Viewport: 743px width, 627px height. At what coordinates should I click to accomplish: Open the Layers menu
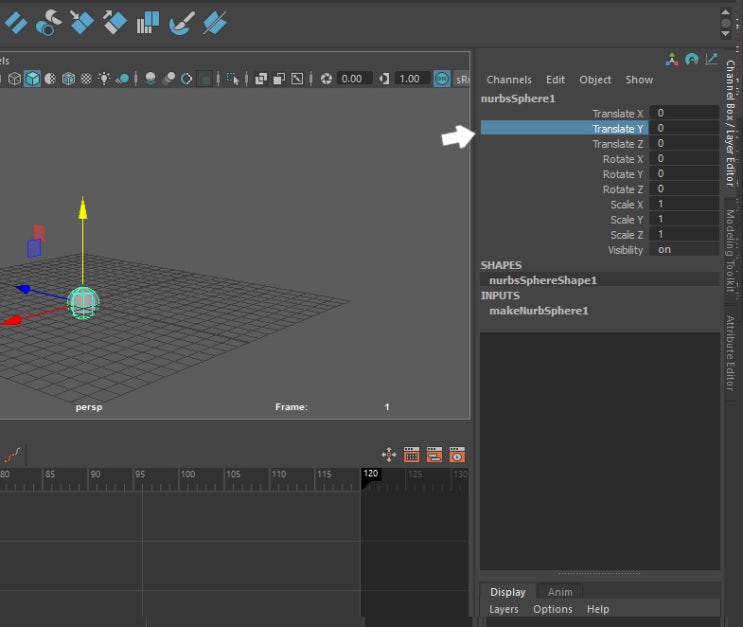point(504,609)
